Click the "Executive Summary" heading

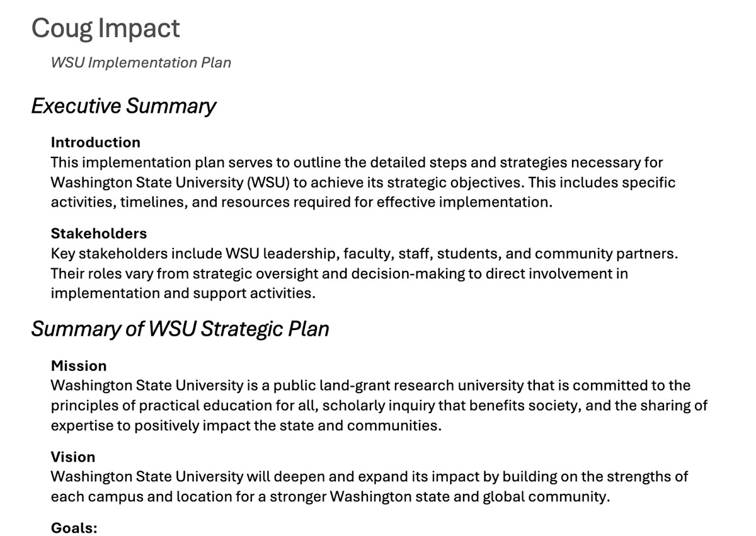123,106
